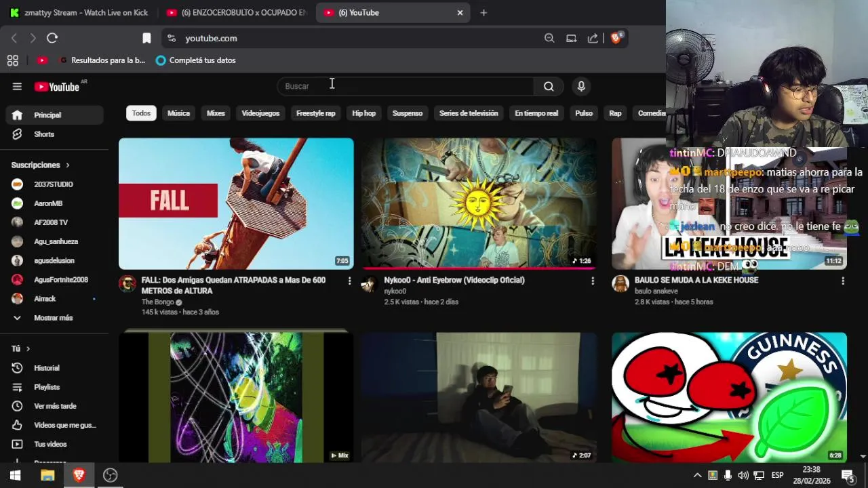Screen dimensions: 868x488
Task: Click the volume speaker tray icon
Action: click(x=743, y=475)
